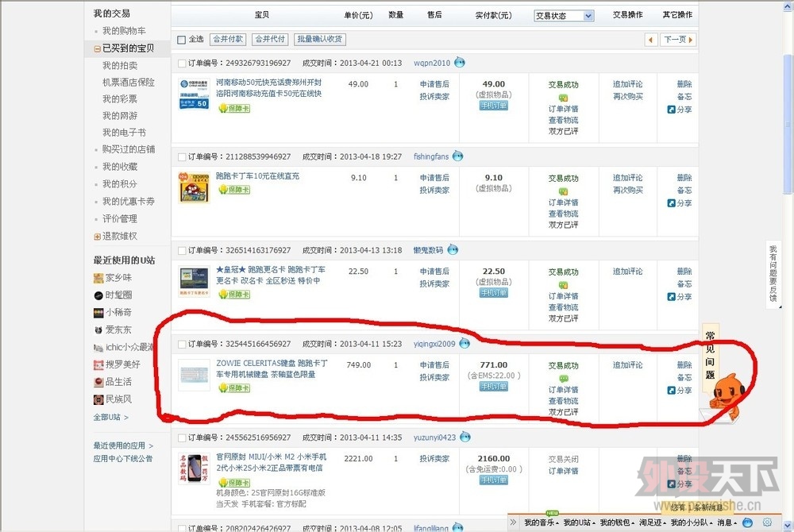794x532 pixels.
Task: Click green comment icon in the 22.50 order
Action: [563, 285]
